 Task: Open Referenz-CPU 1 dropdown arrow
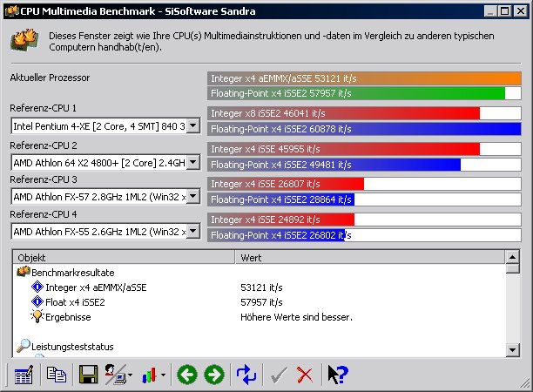pyautogui.click(x=193, y=125)
